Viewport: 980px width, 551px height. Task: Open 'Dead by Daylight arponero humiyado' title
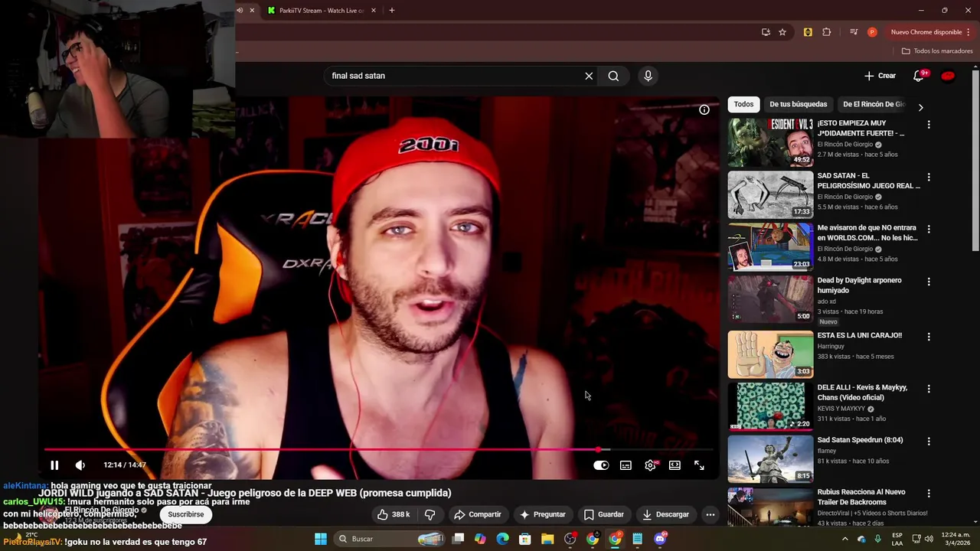859,285
